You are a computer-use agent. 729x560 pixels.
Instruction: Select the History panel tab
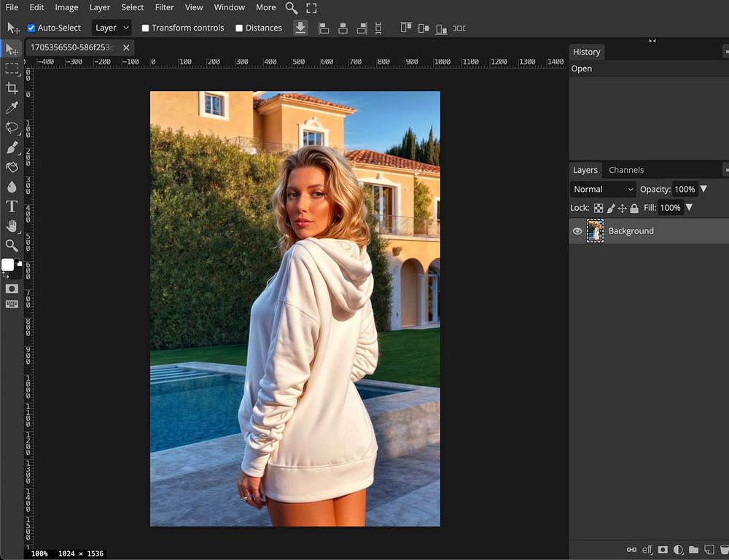[x=586, y=52]
